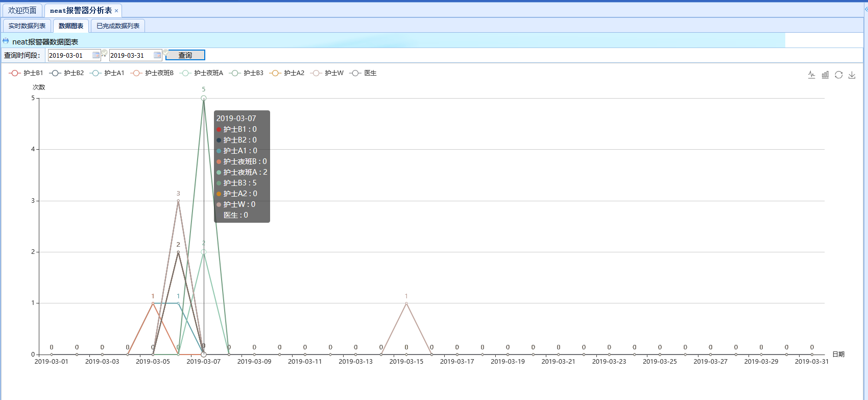Hide the 护士夜班A legend series
Viewport: 868px width, 400px height.
[202, 73]
